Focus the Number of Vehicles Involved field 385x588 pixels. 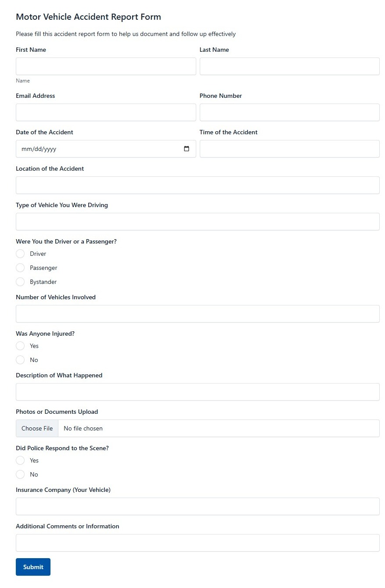pyautogui.click(x=198, y=314)
